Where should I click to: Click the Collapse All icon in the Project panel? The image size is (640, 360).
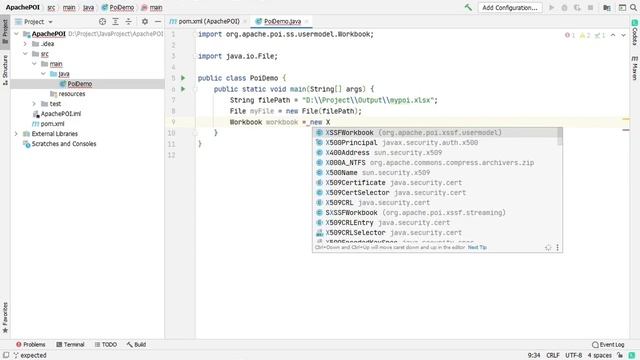coord(129,22)
